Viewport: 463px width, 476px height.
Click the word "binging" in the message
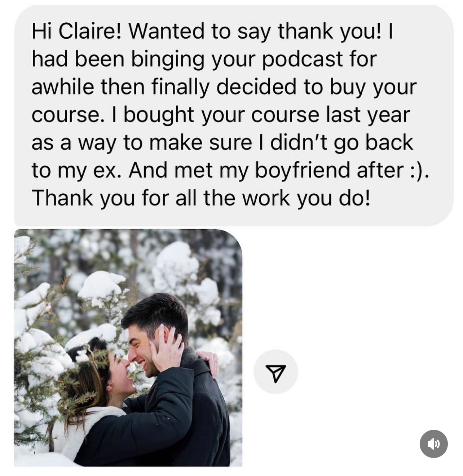click(x=168, y=59)
